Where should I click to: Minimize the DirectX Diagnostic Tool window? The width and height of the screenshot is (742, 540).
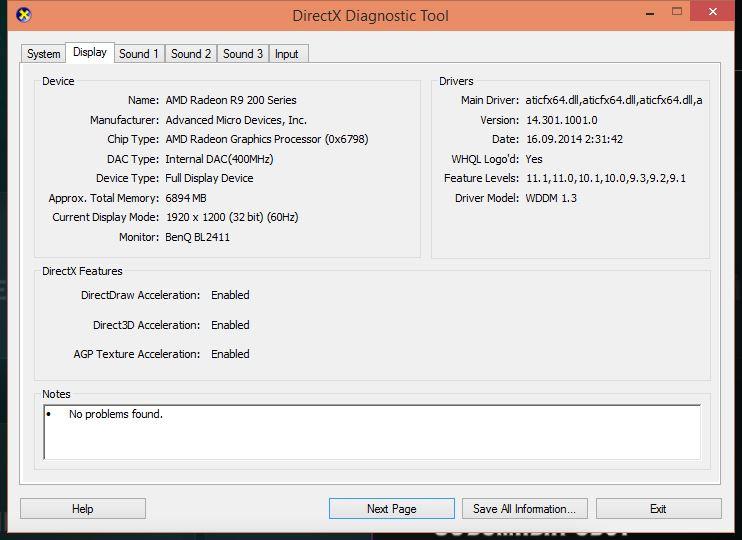pos(650,13)
